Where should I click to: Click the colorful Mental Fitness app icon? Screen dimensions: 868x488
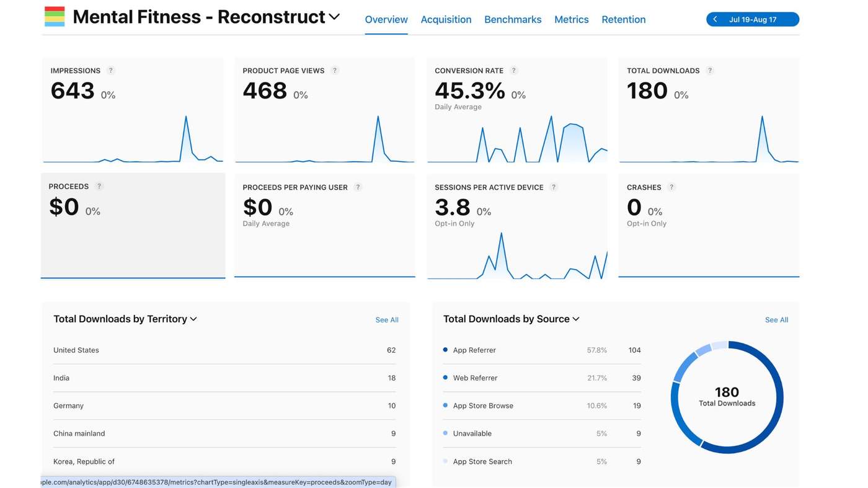55,17
